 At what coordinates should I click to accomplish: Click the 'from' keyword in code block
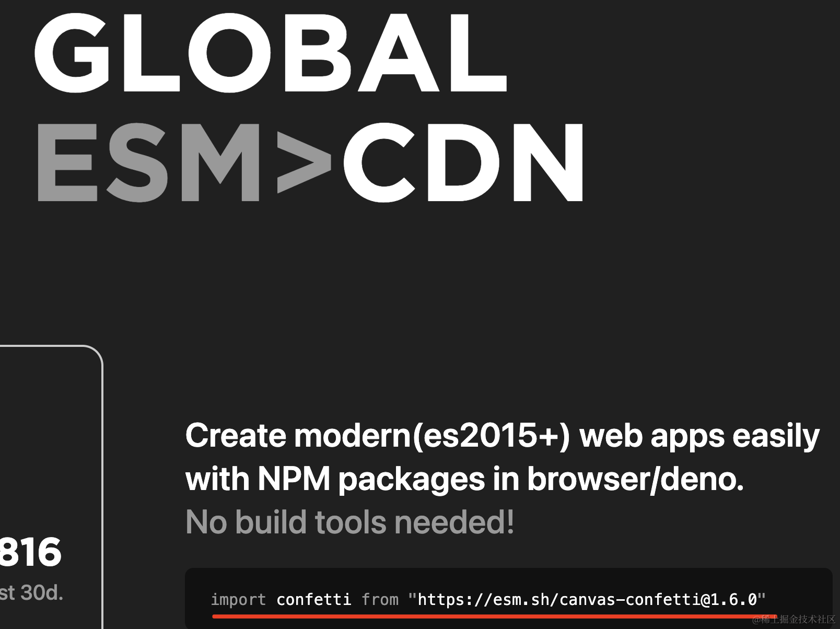[380, 599]
